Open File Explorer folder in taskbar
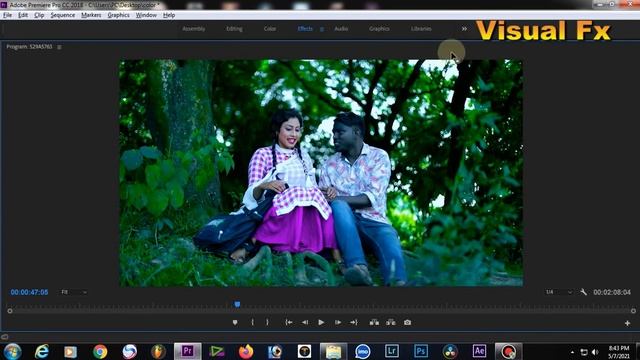This screenshot has width=640, height=360. coord(333,351)
